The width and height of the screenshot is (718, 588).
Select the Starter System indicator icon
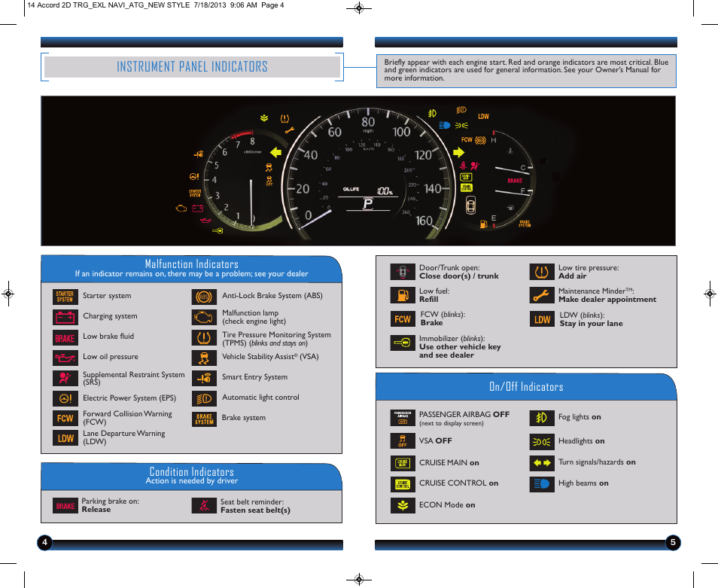(65, 297)
